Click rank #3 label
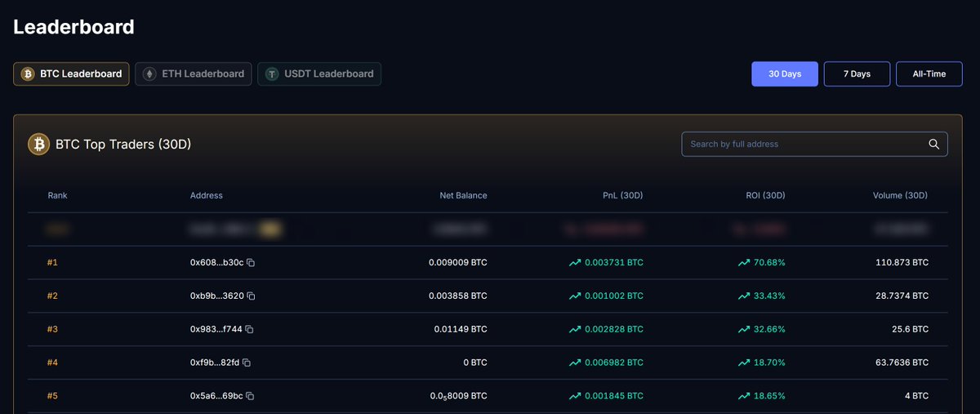Image resolution: width=980 pixels, height=414 pixels. pyautogui.click(x=52, y=330)
